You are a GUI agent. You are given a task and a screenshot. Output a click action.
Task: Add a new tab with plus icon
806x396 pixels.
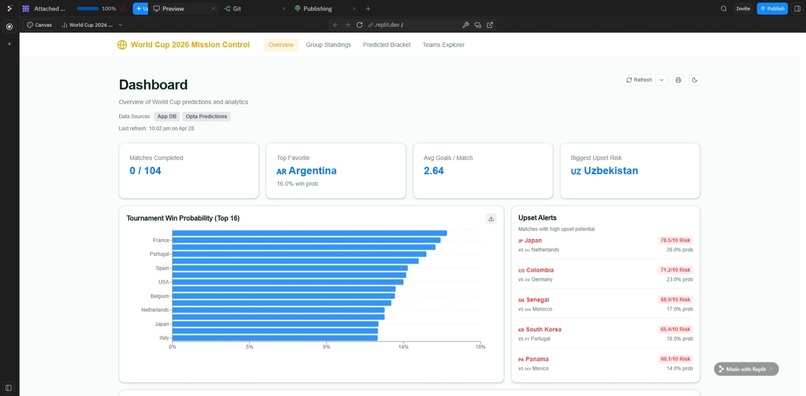tap(368, 9)
